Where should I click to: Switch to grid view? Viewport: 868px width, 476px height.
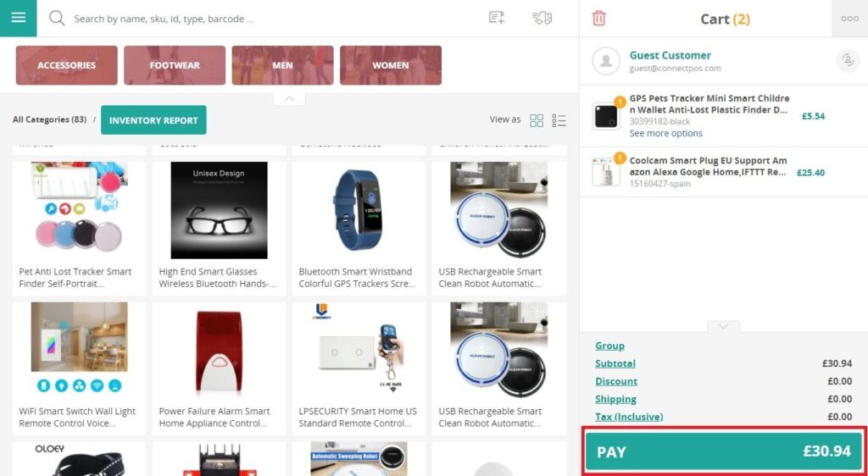pyautogui.click(x=537, y=120)
